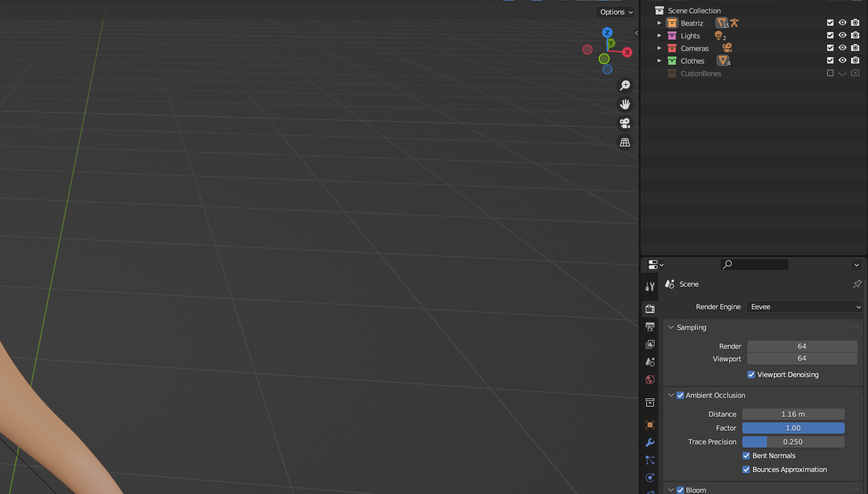The height and width of the screenshot is (494, 868).
Task: Click the pan view hand icon
Action: (625, 104)
